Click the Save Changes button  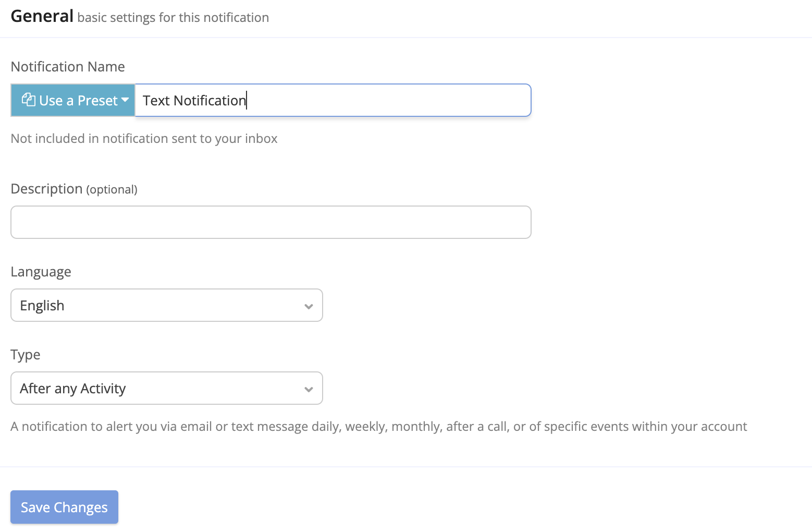64,506
